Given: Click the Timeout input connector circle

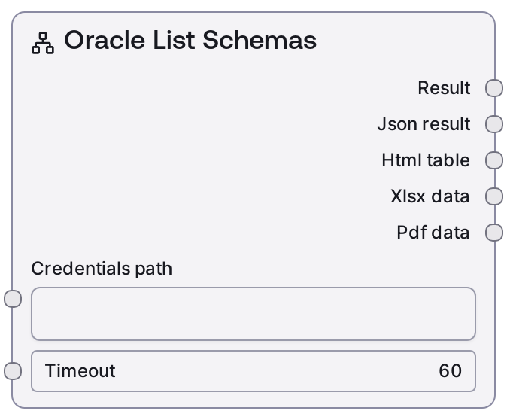Looking at the screenshot, I should point(13,371).
